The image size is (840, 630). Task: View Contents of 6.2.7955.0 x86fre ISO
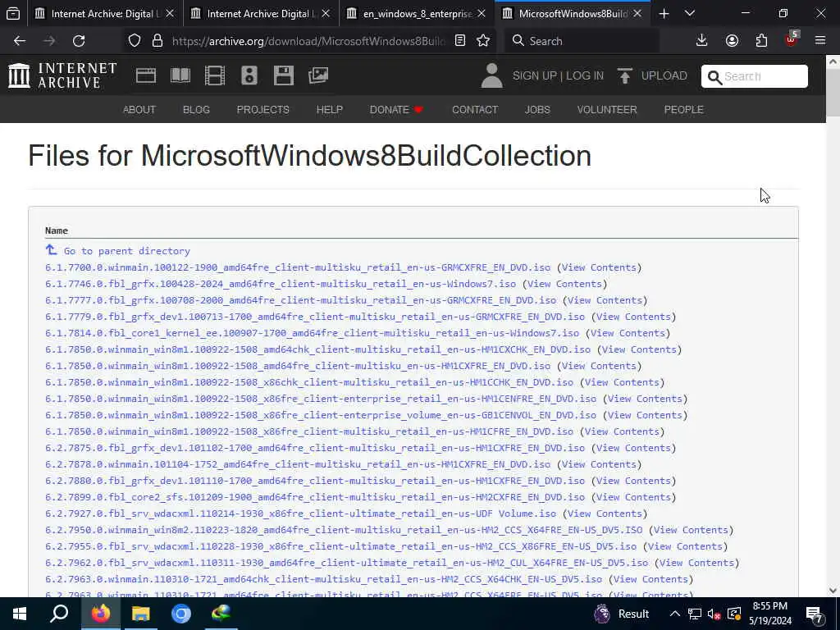(x=685, y=546)
